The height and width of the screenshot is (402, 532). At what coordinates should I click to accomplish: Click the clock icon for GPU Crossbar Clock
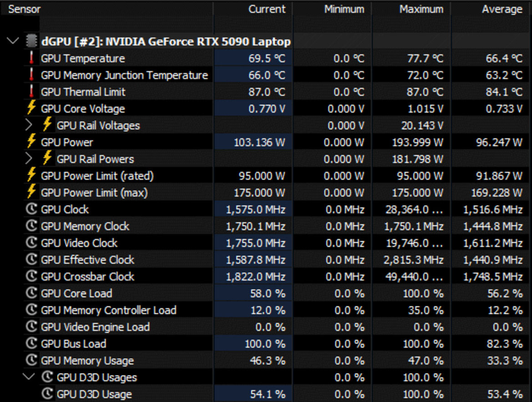[31, 276]
